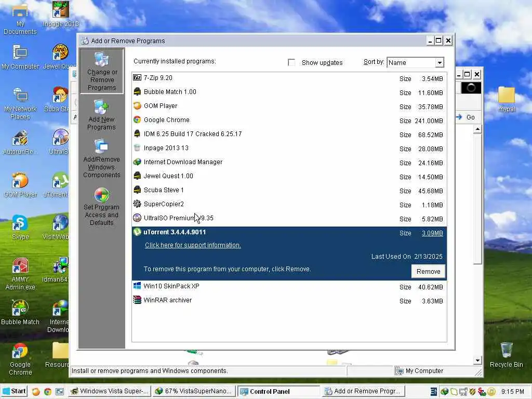Viewport: 532px width, 399px height.
Task: Switch to Add or Remove Programs taskbar button
Action: pos(363,391)
